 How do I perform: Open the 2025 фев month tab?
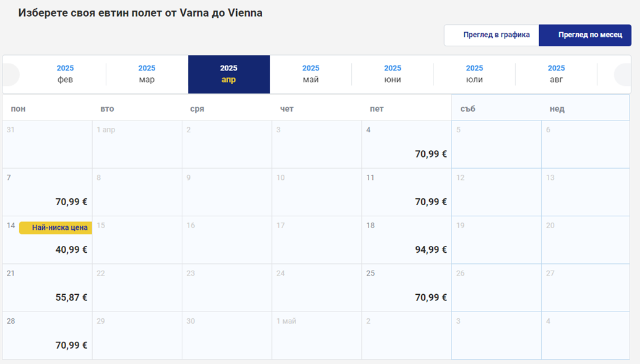coord(65,74)
